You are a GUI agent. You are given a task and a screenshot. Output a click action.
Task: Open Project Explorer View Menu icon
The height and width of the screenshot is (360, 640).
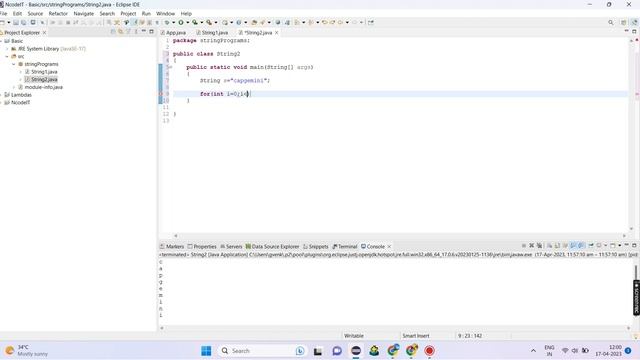(136, 32)
